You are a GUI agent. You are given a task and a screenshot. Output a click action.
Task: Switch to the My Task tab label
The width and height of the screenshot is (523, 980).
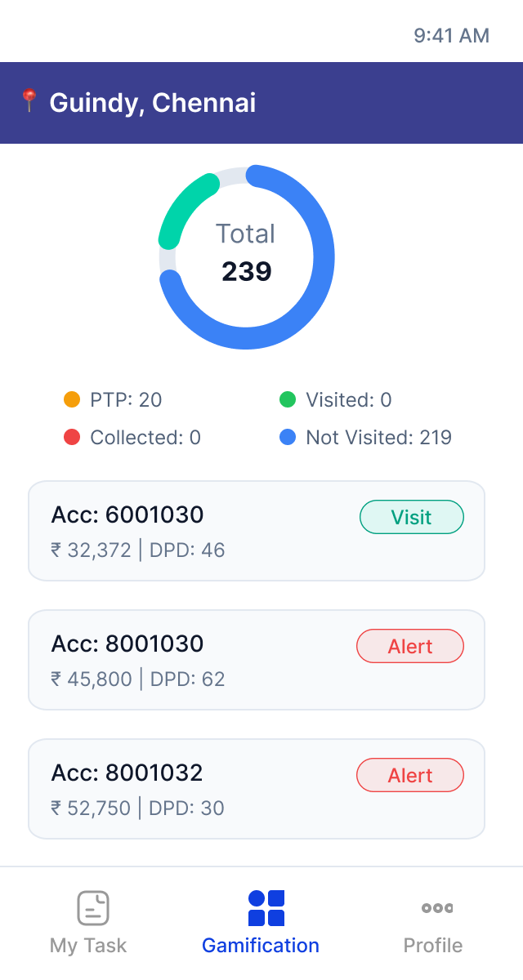click(x=88, y=946)
